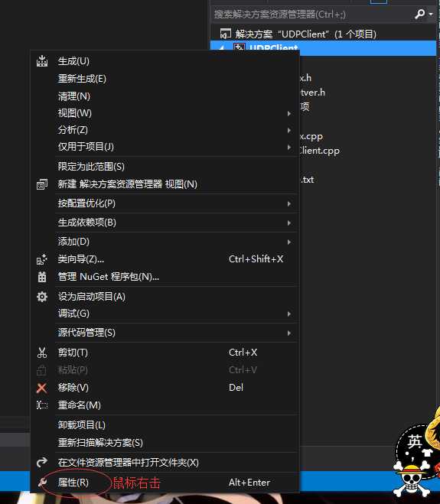This screenshot has width=440, height=504.
Task: Select 重命名(M) menu entry
Action: point(165,405)
